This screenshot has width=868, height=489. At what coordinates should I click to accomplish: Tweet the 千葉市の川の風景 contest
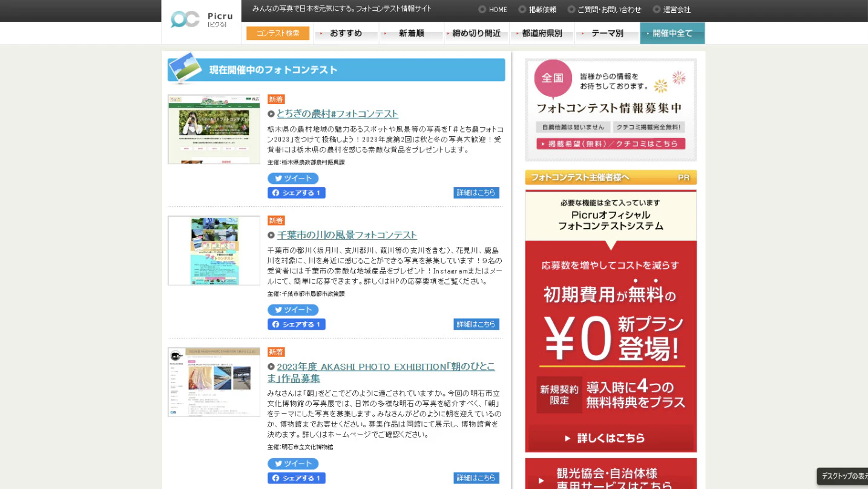tap(293, 310)
